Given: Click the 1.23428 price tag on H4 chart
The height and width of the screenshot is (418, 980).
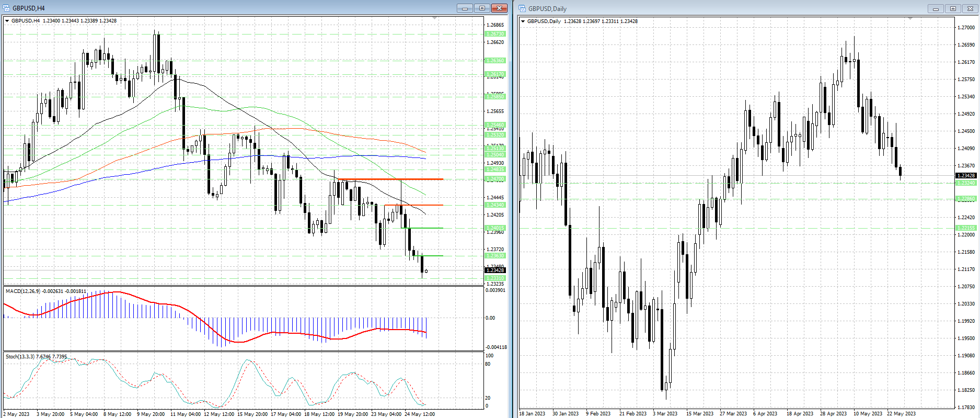Looking at the screenshot, I should (x=495, y=270).
